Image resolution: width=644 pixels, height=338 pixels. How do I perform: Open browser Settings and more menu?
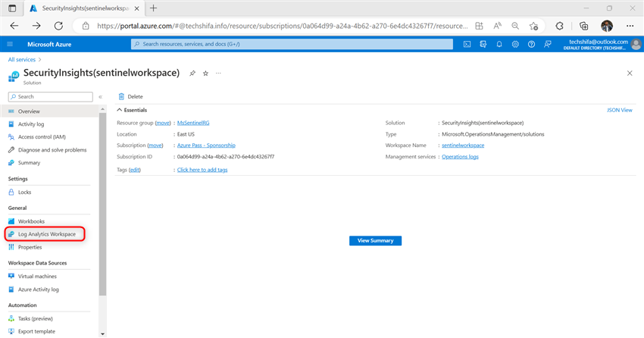[630, 26]
